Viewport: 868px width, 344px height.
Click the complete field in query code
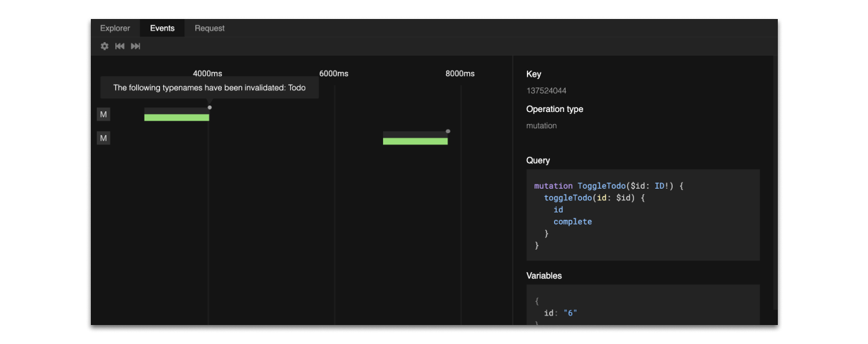coord(572,222)
